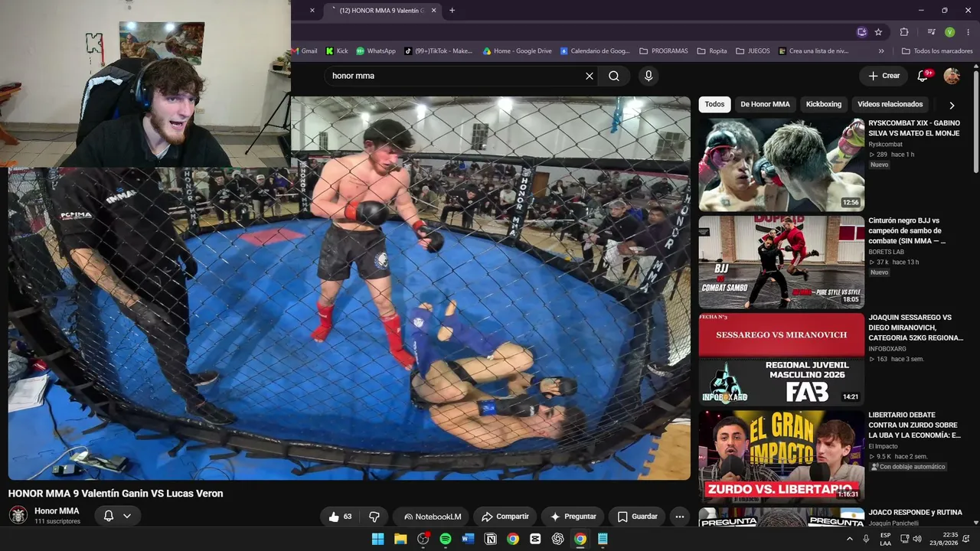Open 'Crea una lista de niv...' bookmark
Screen dimensions: 980x551
click(x=813, y=51)
